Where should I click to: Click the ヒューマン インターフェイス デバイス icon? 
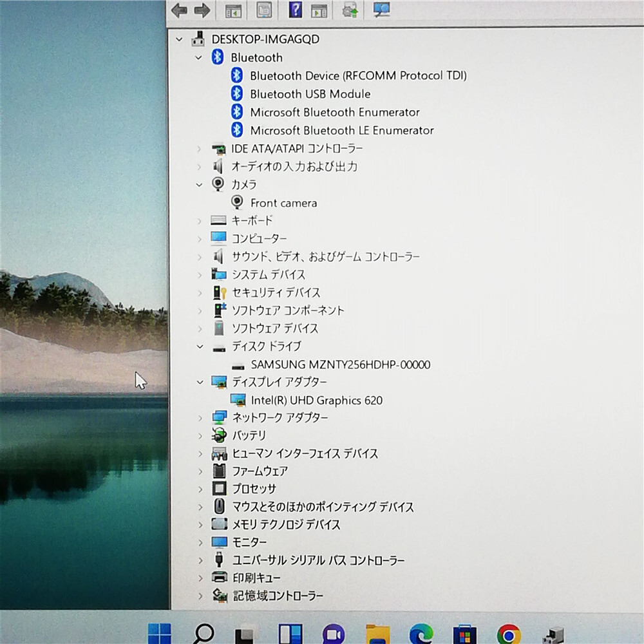click(x=220, y=453)
